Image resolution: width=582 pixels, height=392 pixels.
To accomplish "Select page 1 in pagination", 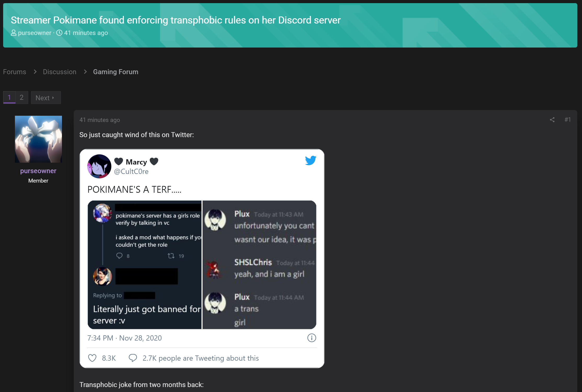I will point(9,97).
